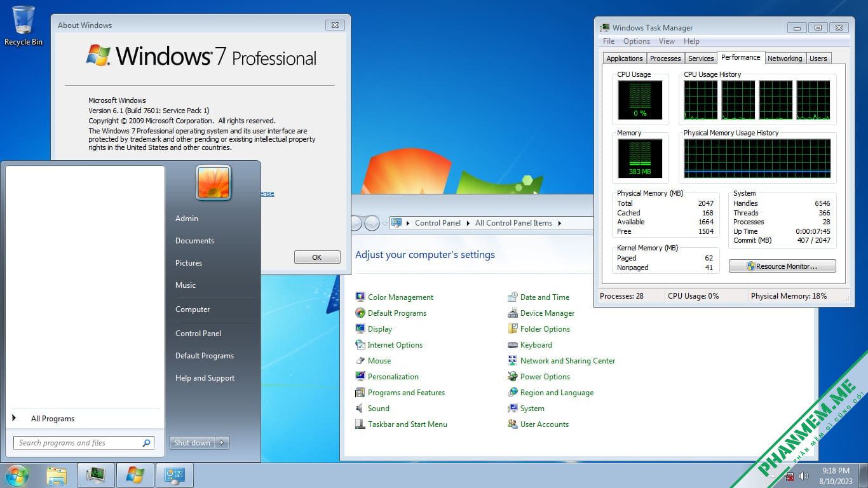
Task: Open Region and Language link
Action: coord(557,393)
